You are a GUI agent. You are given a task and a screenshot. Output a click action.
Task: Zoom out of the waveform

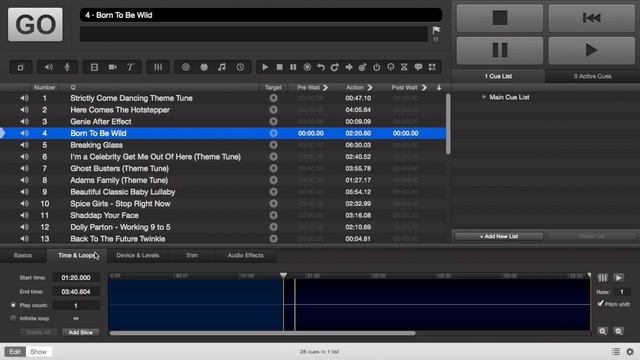point(618,331)
